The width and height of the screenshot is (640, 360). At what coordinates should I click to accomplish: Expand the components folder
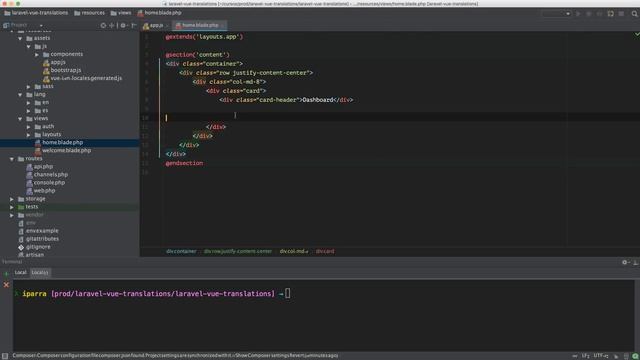click(x=37, y=54)
